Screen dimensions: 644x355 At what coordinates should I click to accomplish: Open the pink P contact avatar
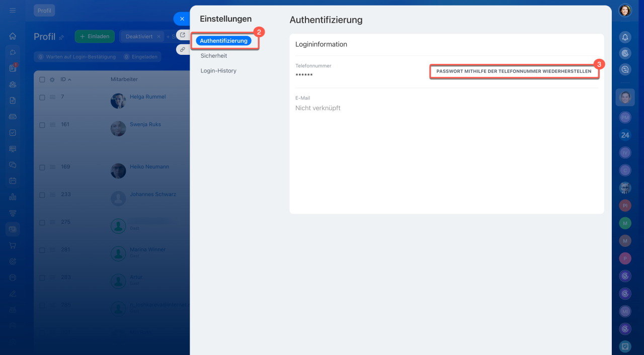pos(625,258)
